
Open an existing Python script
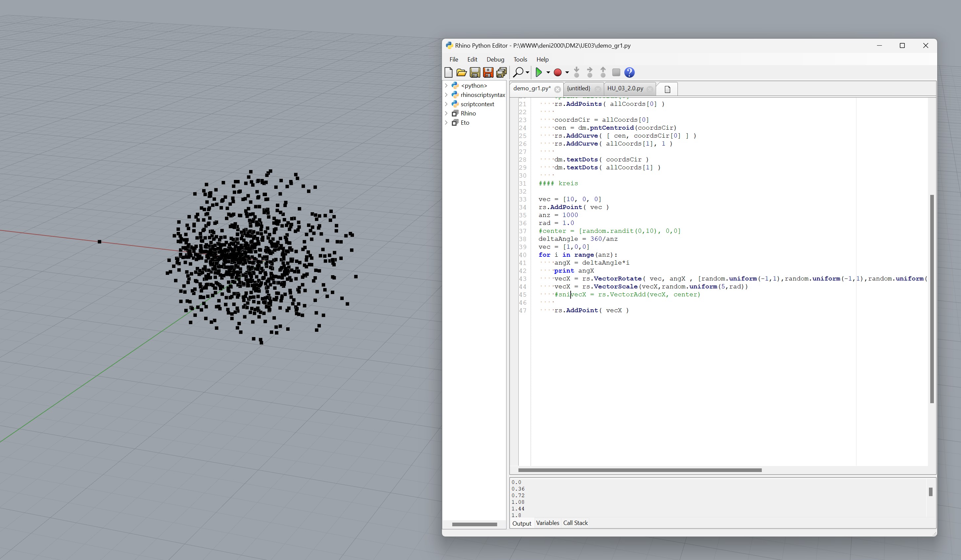point(462,72)
